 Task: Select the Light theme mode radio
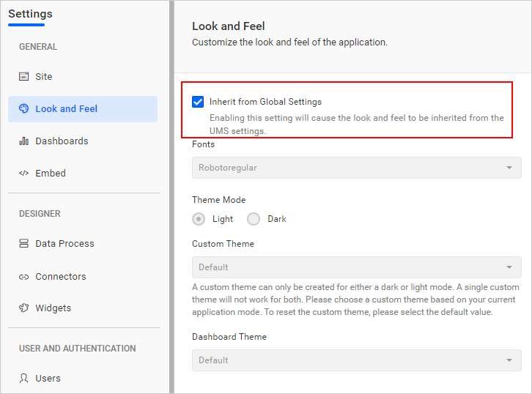pyautogui.click(x=198, y=219)
